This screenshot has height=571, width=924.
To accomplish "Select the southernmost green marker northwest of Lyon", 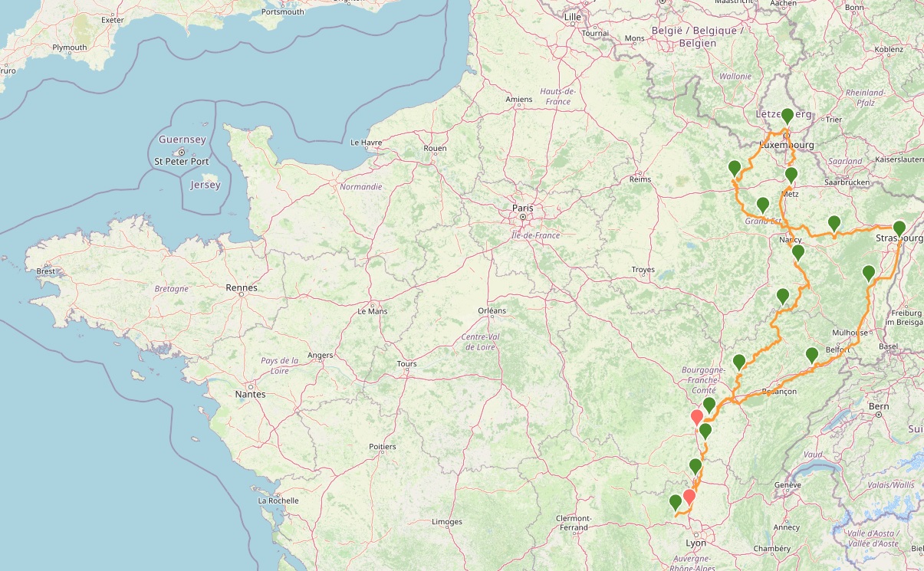I will pos(675,503).
